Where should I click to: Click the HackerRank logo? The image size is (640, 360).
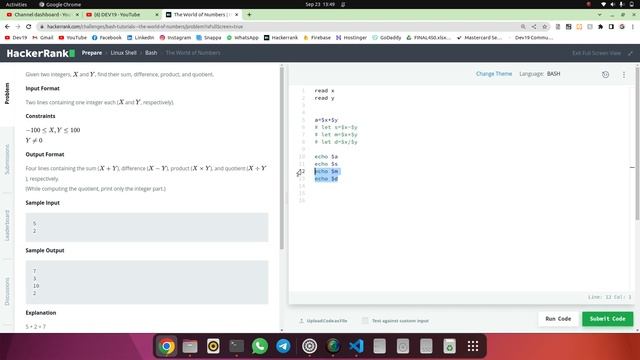pos(41,53)
